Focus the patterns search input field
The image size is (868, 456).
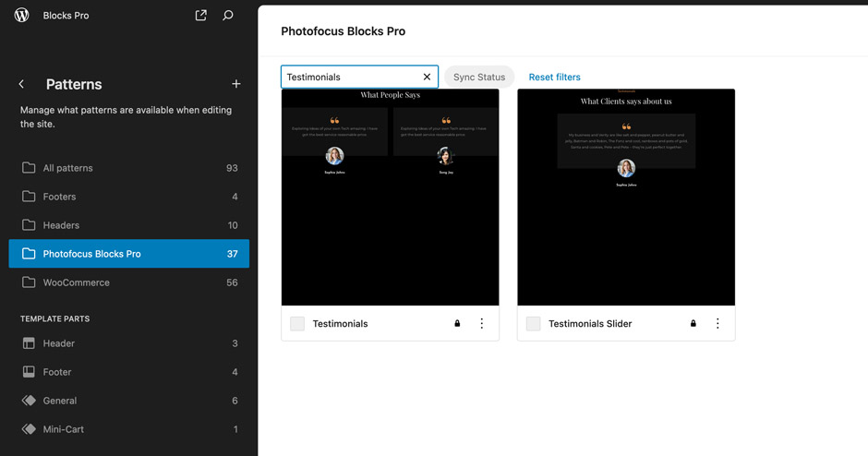(351, 78)
